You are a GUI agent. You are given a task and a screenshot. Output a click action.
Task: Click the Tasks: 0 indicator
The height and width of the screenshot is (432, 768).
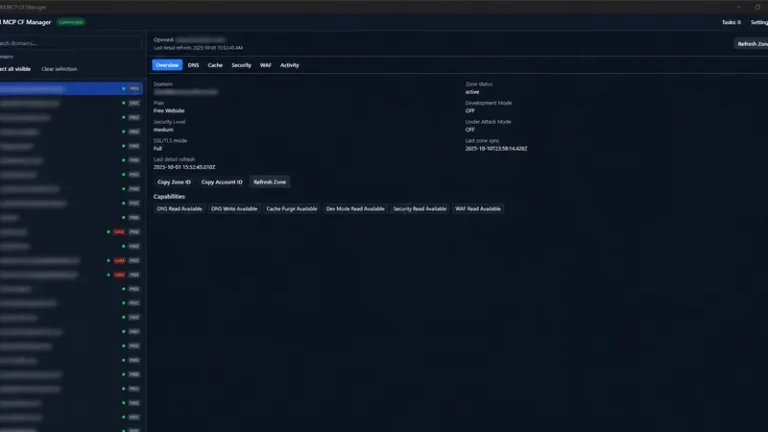pyautogui.click(x=731, y=23)
